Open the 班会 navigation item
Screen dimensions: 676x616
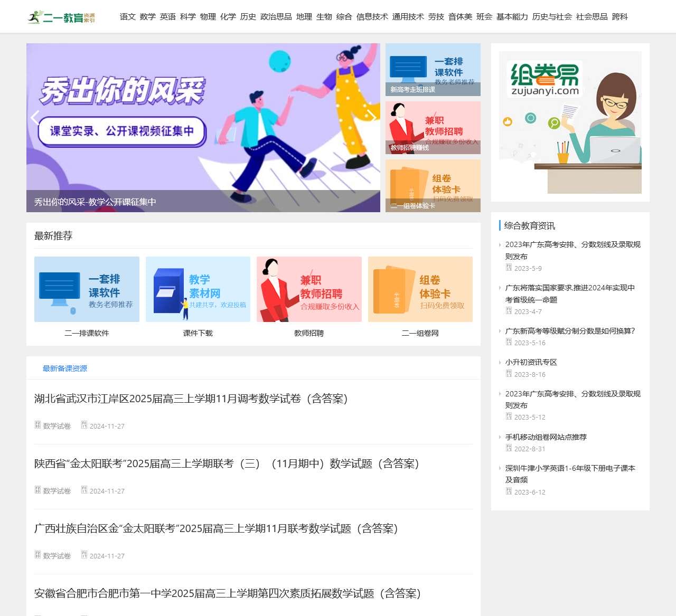[484, 17]
